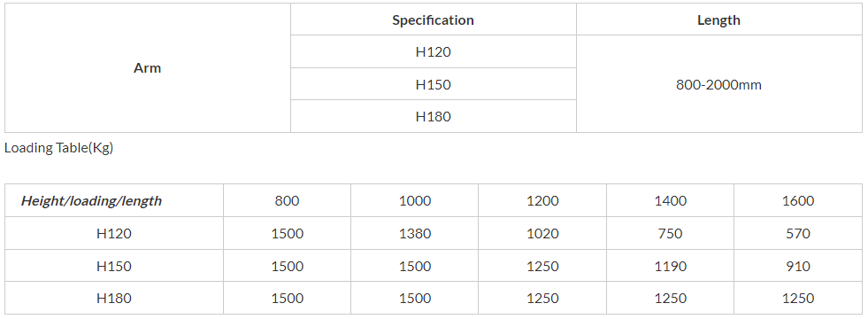Select the Loading Table(Kg) caption text
Viewport: 868px width, 319px height.
point(58,148)
